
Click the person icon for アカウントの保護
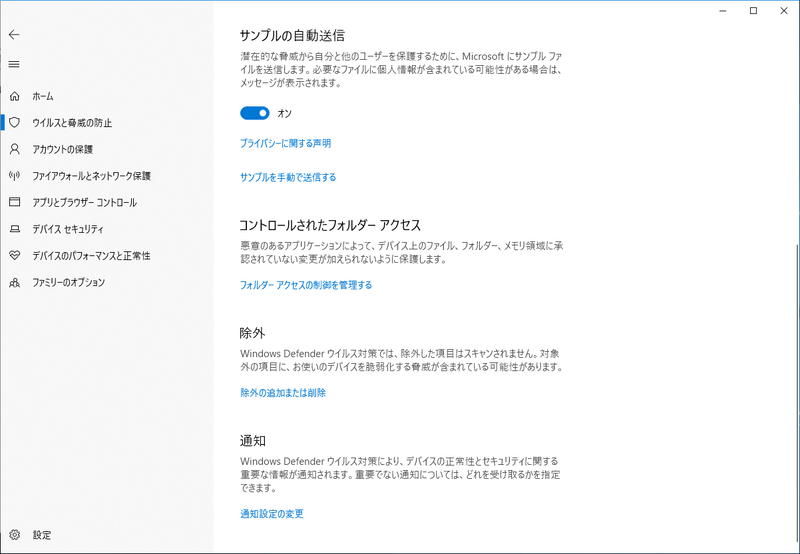(x=15, y=149)
